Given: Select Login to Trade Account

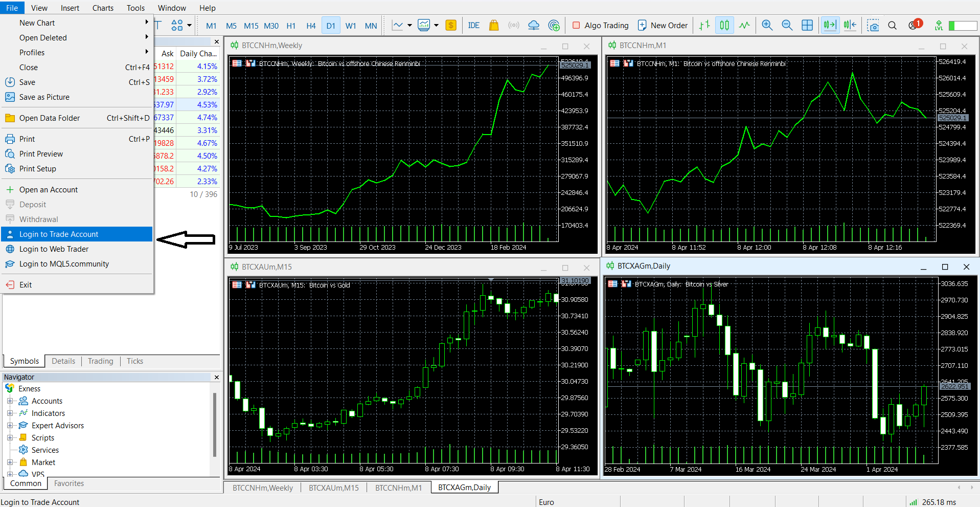Looking at the screenshot, I should point(77,234).
